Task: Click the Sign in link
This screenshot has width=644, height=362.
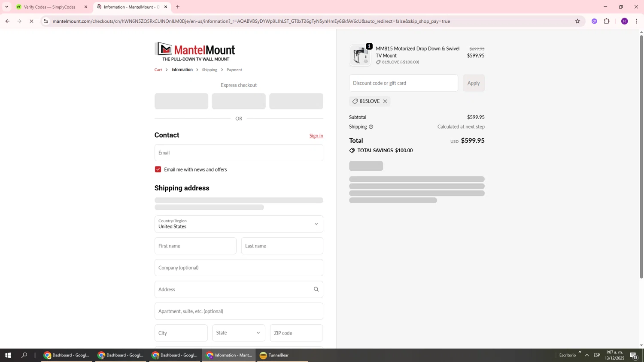Action: [x=316, y=136]
